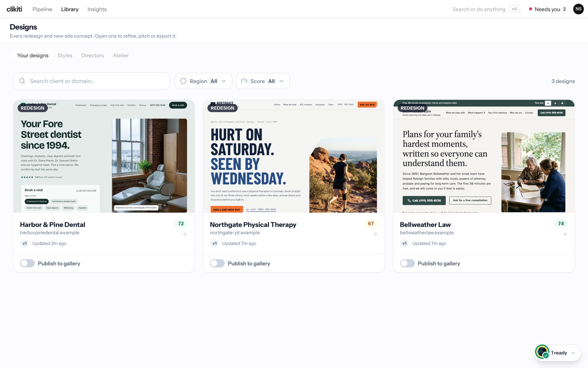Toggle Publish to gallery for Harbor & Pine Dental

[27, 263]
